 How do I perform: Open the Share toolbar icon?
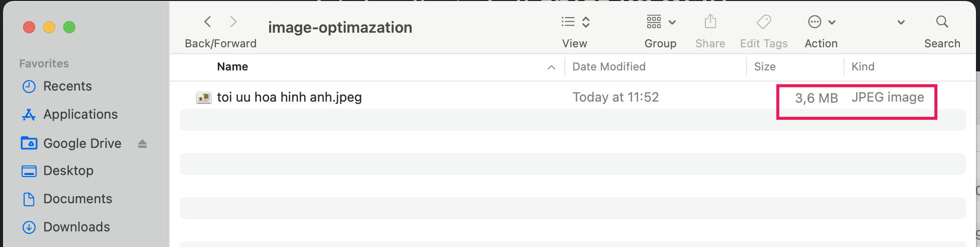pyautogui.click(x=710, y=22)
